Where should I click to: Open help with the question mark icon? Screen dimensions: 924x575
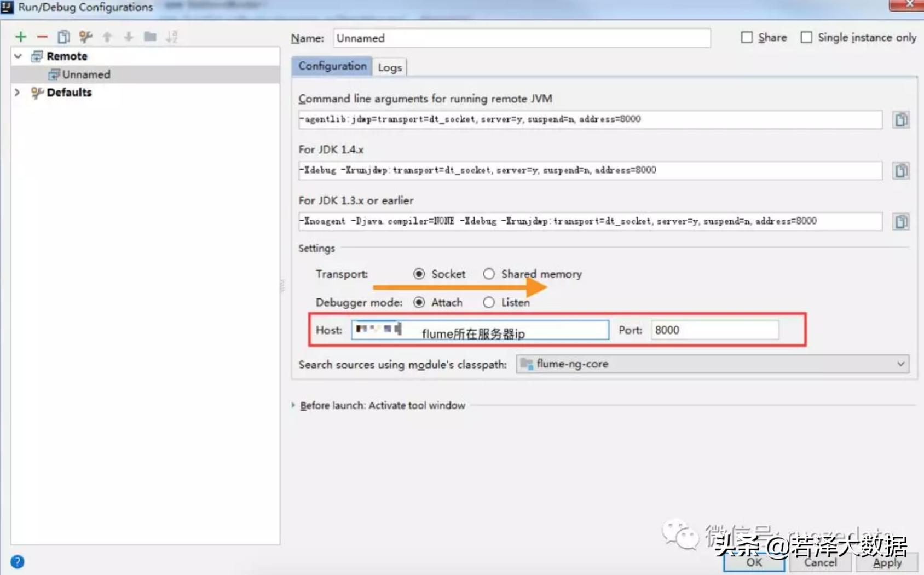pos(18,562)
